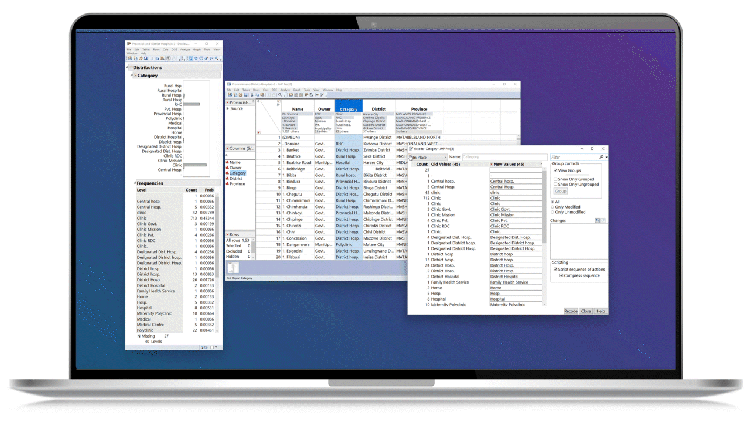This screenshot has width=750, height=422.
Task: Enable the Show Only Grouped checkbox
Action: point(556,179)
